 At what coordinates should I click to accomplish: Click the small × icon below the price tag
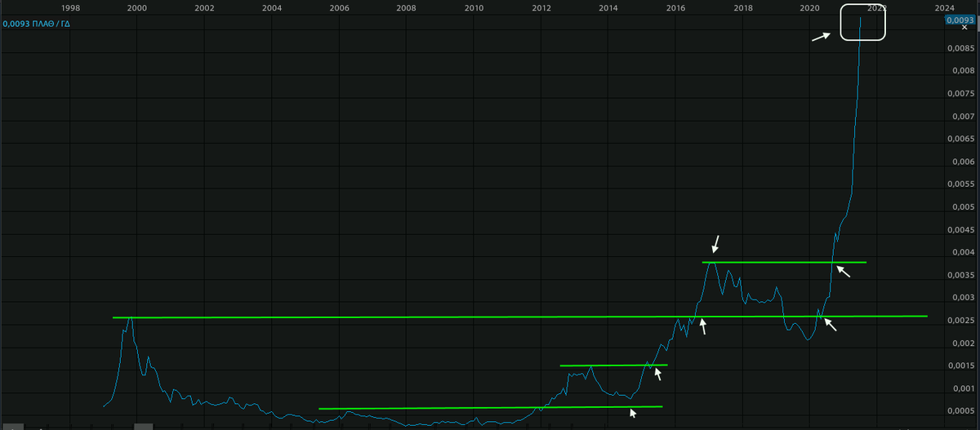[x=964, y=28]
